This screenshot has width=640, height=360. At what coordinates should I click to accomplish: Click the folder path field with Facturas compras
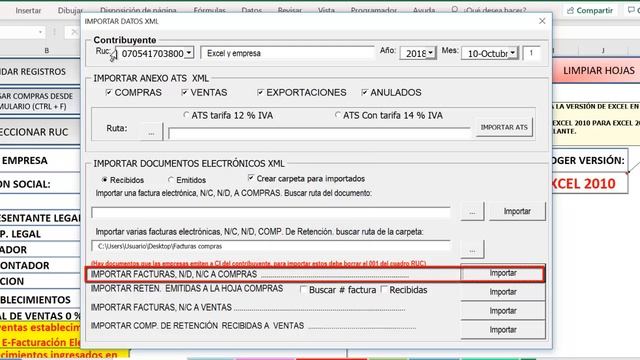coord(271,246)
